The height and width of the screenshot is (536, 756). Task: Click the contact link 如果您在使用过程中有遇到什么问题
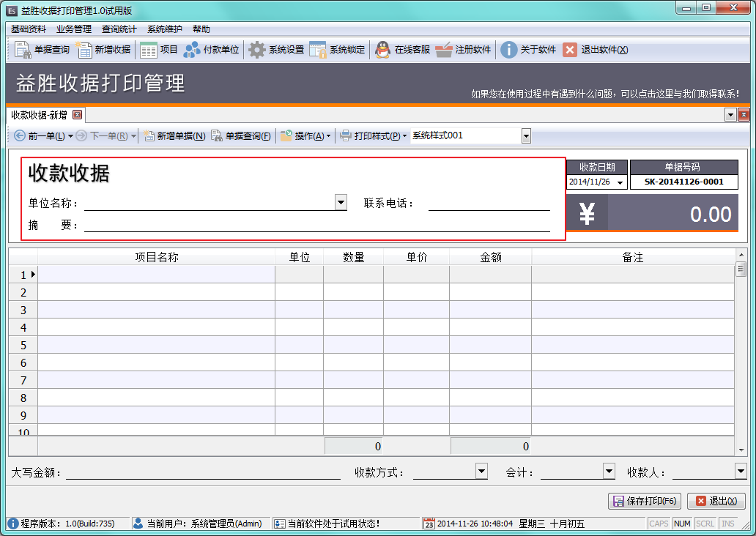pos(604,94)
